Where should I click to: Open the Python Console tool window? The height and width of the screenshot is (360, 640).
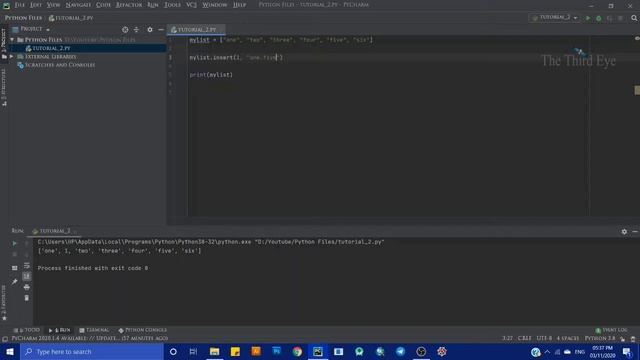[142, 330]
